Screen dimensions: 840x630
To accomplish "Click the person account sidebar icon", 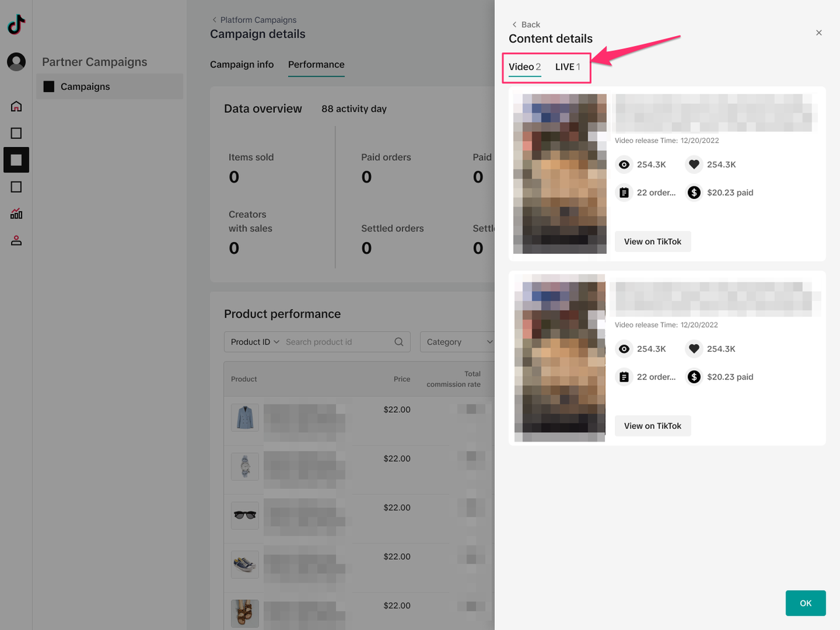I will (x=16, y=241).
